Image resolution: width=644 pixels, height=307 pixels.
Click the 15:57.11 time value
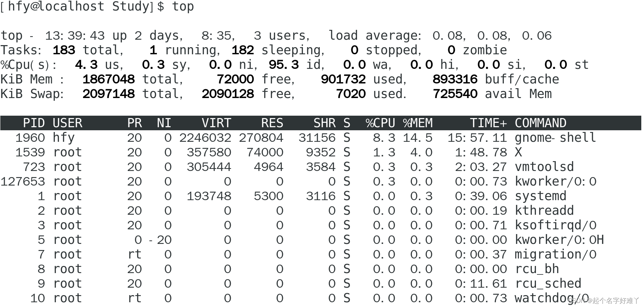[x=477, y=138]
